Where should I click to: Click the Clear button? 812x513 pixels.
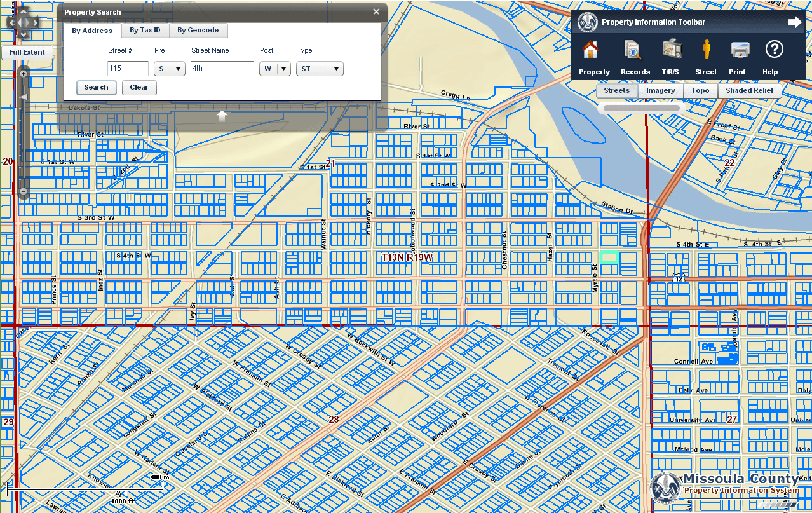click(139, 88)
